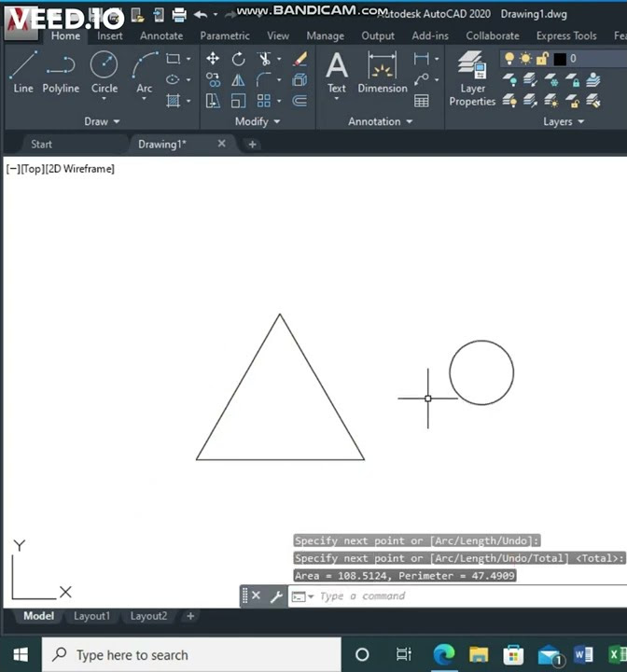
Task: Close the command line window
Action: pyautogui.click(x=256, y=595)
